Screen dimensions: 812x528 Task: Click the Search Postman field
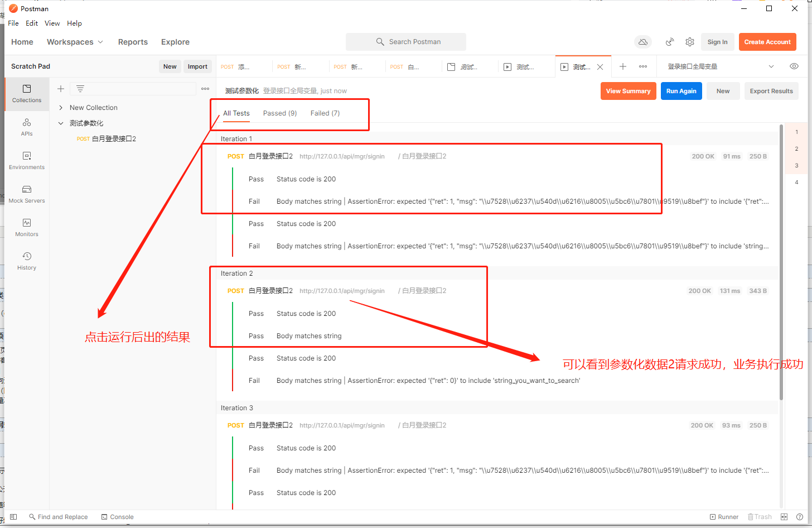pyautogui.click(x=406, y=42)
